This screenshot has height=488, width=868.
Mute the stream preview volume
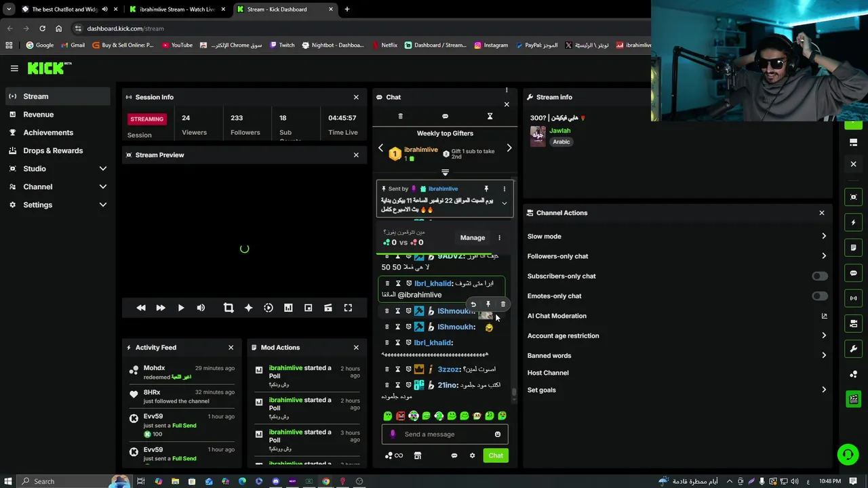[x=201, y=308]
